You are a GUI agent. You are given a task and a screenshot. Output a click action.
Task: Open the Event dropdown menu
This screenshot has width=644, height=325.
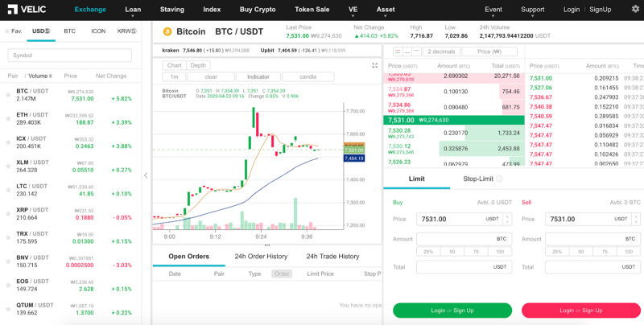click(x=493, y=10)
